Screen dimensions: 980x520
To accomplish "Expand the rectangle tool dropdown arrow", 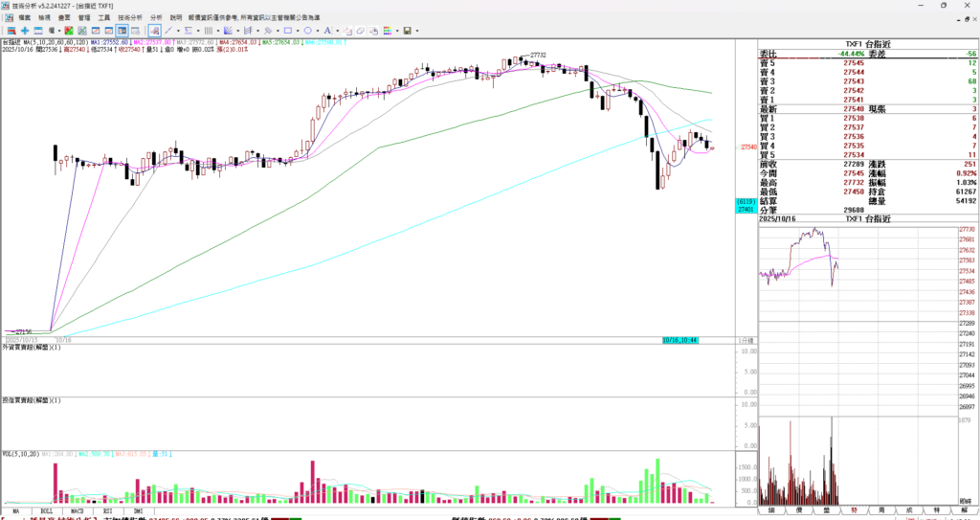I will pyautogui.click(x=295, y=31).
